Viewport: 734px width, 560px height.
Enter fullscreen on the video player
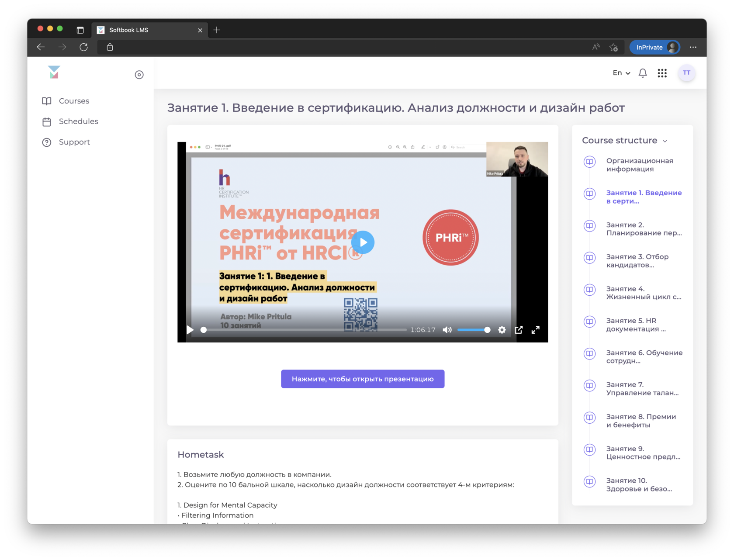(x=536, y=330)
